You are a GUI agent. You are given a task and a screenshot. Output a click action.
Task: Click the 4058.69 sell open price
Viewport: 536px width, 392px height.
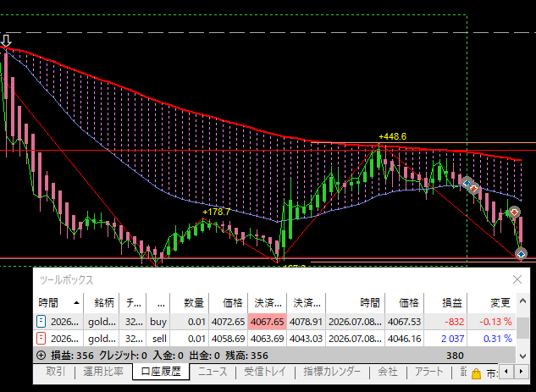click(x=228, y=339)
